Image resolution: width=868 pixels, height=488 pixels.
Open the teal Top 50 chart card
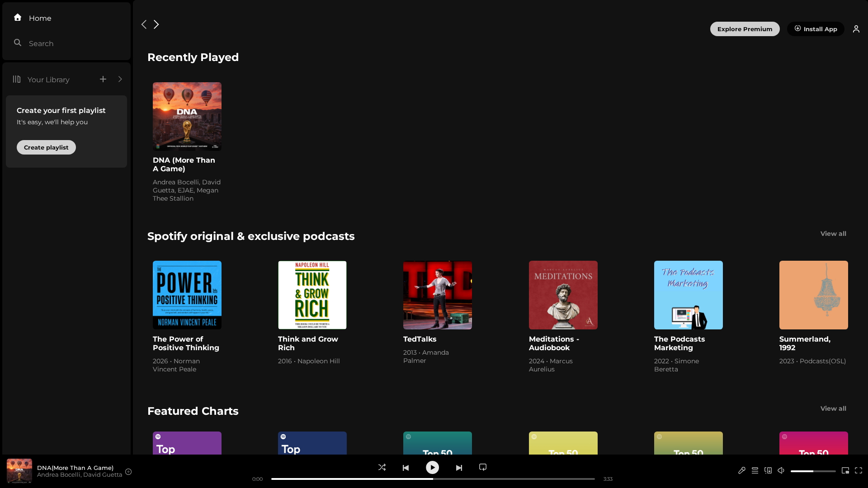click(438, 443)
